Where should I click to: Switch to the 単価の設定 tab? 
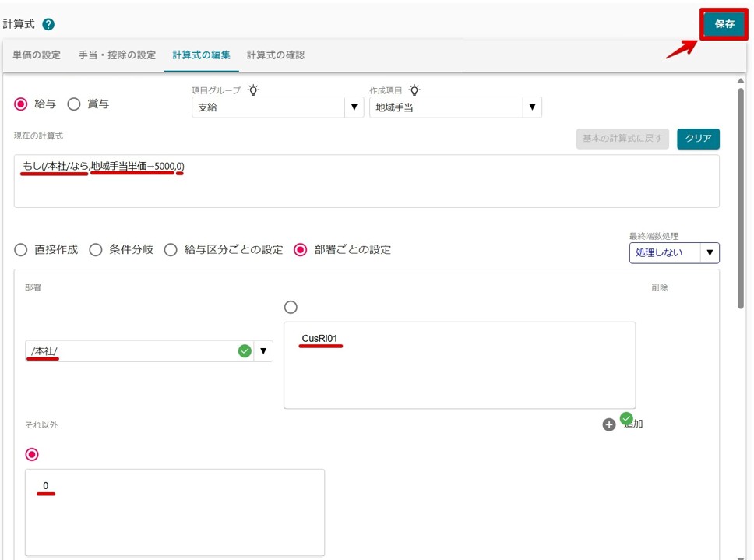[37, 55]
